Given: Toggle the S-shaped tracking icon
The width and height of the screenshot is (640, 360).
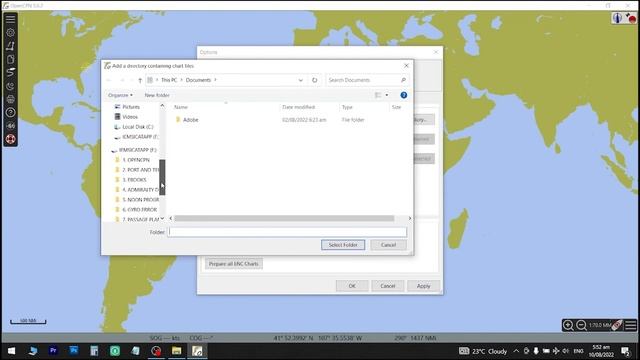Looking at the screenshot, I should [10, 72].
